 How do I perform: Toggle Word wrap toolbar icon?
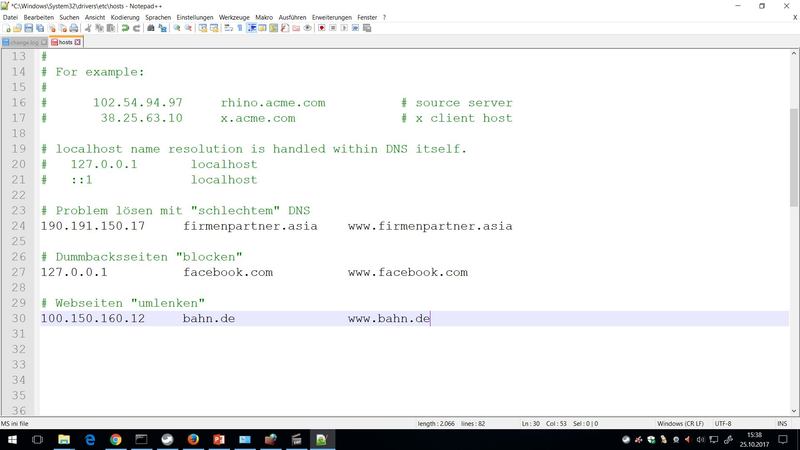(227, 28)
